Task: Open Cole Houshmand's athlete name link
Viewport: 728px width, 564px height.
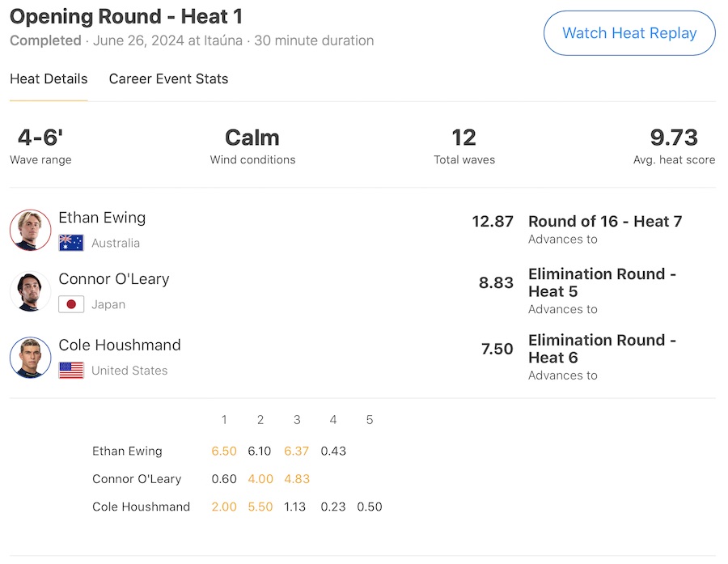Action: [120, 346]
